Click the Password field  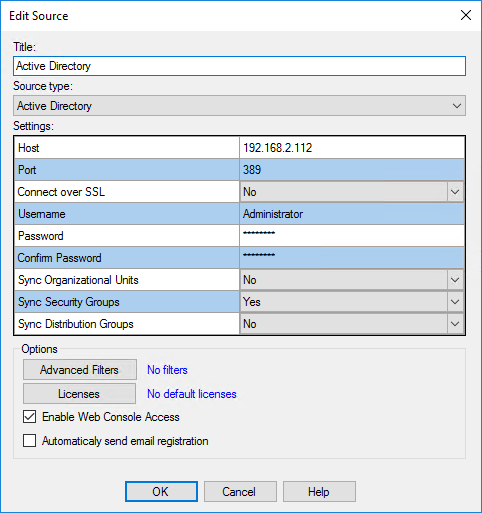(x=352, y=236)
